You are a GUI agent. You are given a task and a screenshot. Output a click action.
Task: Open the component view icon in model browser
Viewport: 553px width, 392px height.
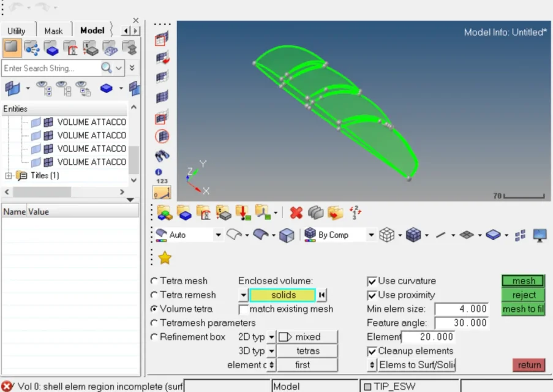point(51,48)
